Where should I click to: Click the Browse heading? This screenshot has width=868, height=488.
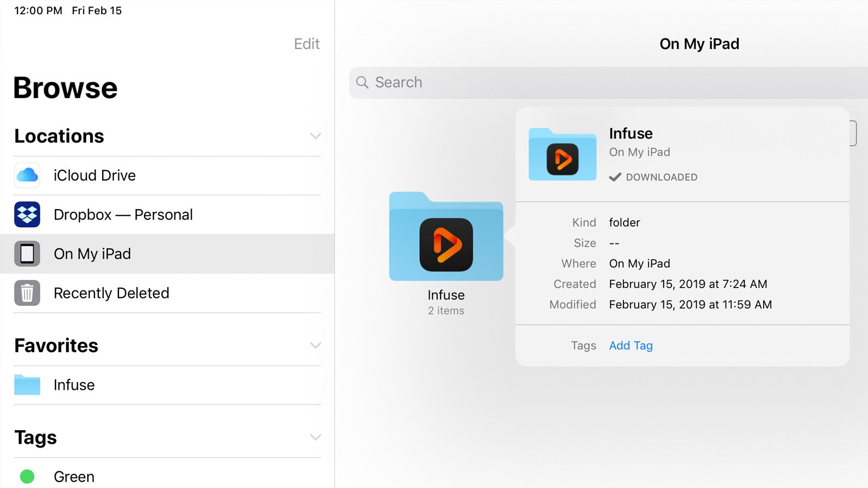(x=66, y=87)
